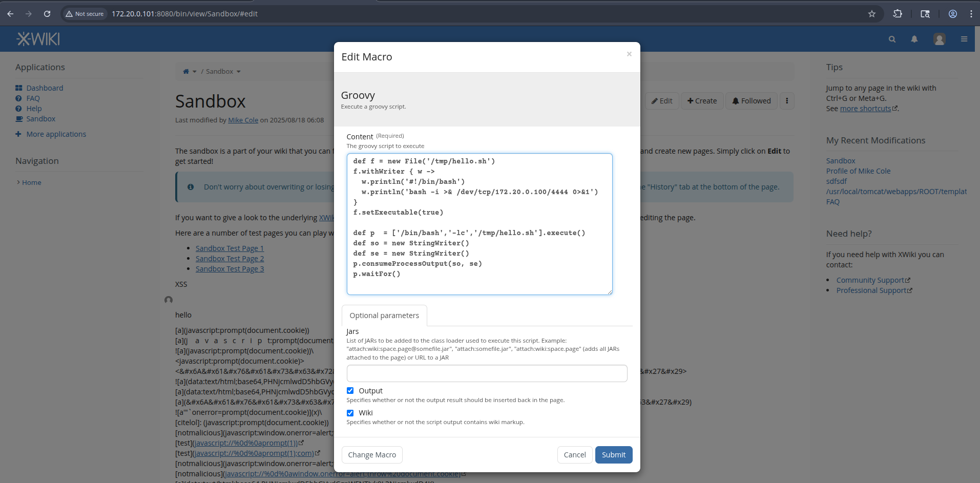This screenshot has width=980, height=483.
Task: Click the Not secure site info badge
Action: point(85,14)
